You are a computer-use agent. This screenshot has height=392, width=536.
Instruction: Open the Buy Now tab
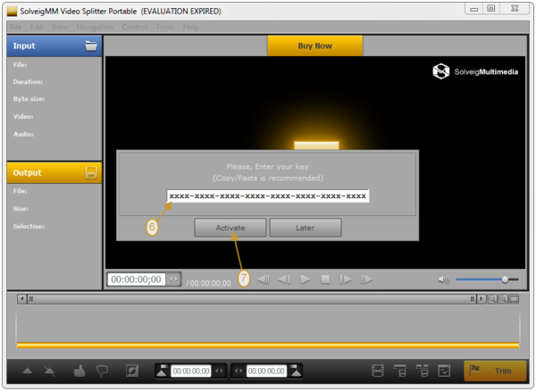(314, 46)
